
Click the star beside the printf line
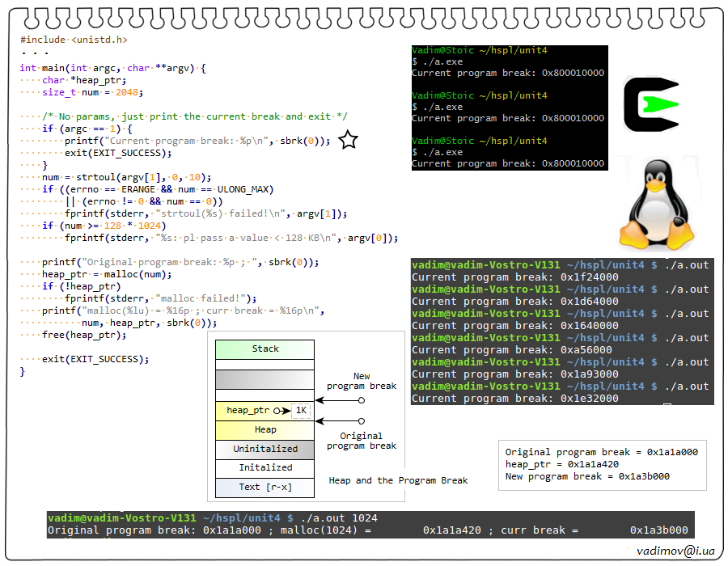point(348,141)
